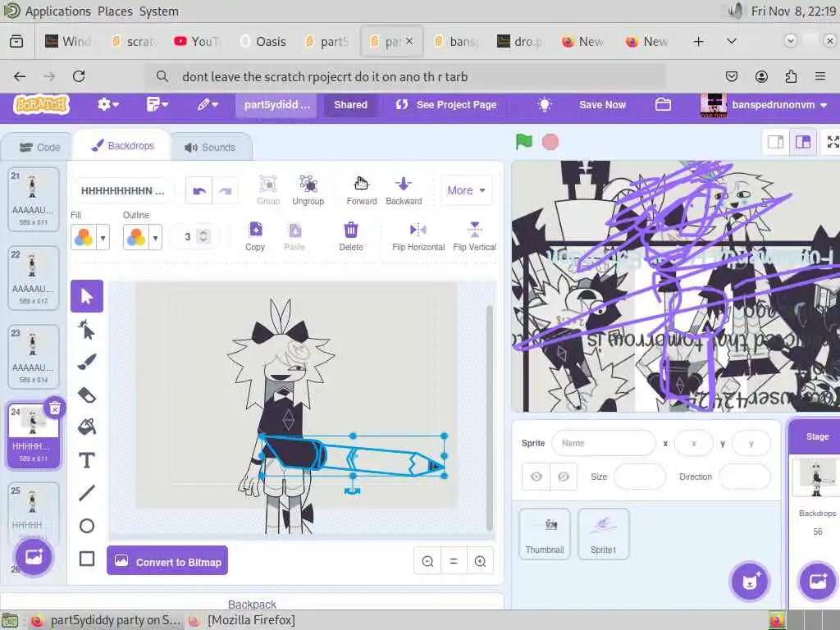Image resolution: width=840 pixels, height=630 pixels.
Task: Delete backdrop 24 with trash icon
Action: 55,409
